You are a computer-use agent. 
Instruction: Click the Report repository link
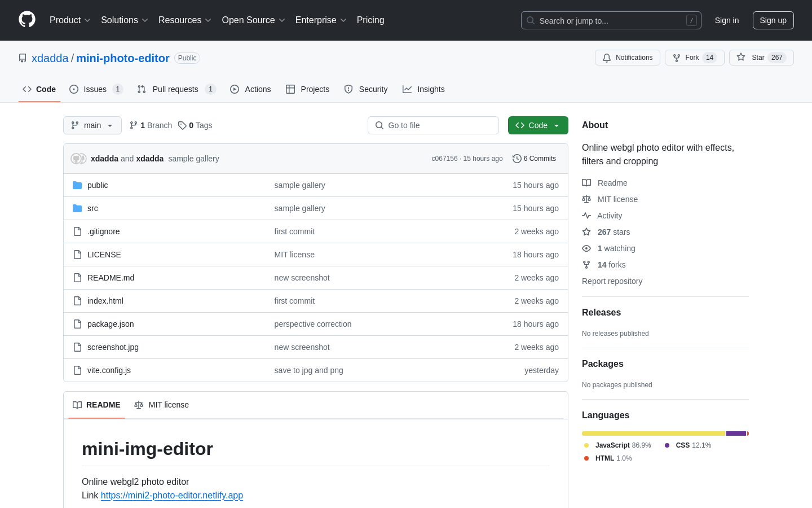pos(612,281)
